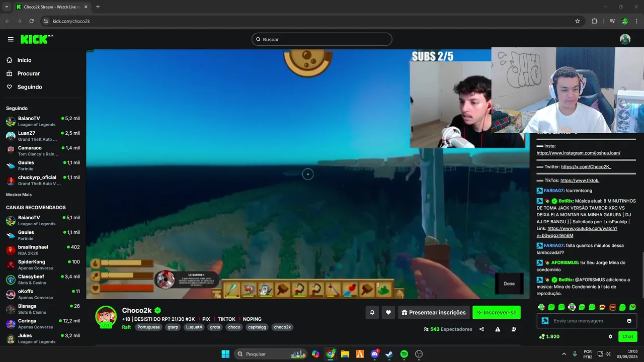Click green Chat send button

628,336
